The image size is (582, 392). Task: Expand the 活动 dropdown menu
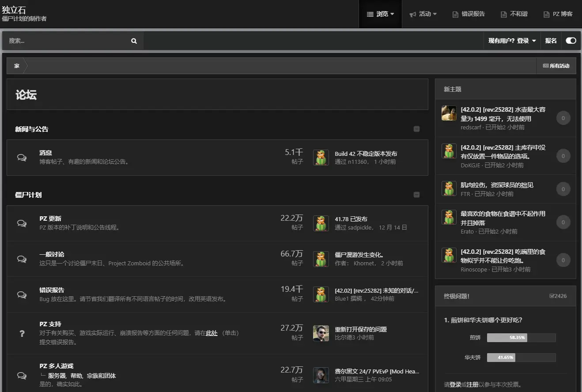click(423, 14)
